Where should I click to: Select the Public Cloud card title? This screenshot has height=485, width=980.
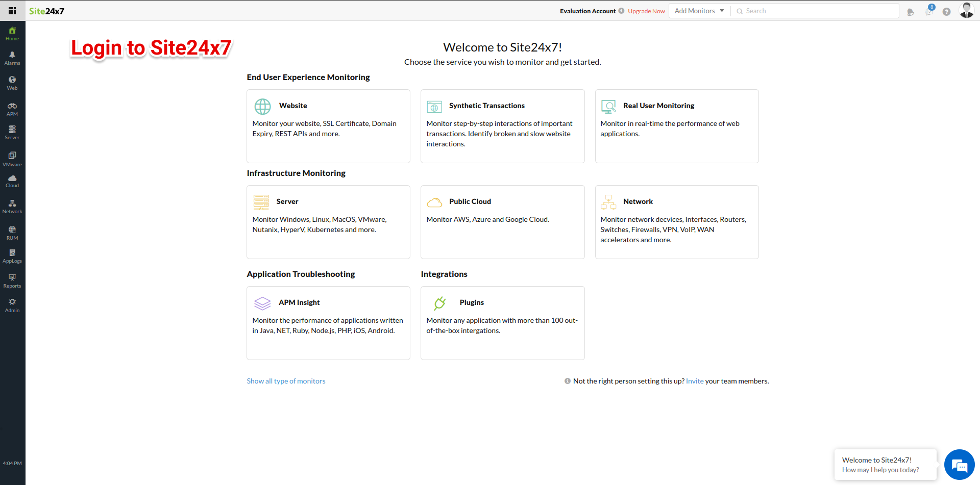[x=470, y=201]
